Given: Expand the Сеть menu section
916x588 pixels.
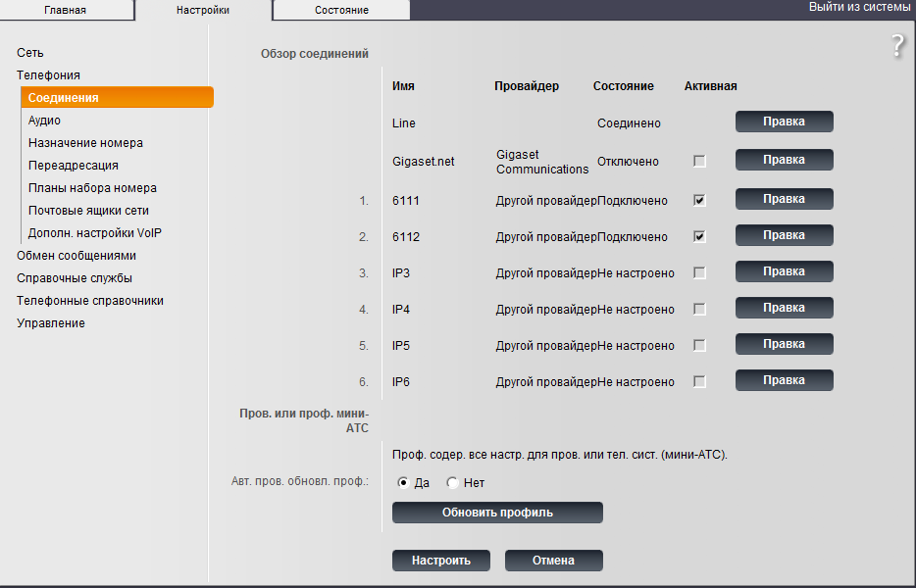Looking at the screenshot, I should coord(30,53).
